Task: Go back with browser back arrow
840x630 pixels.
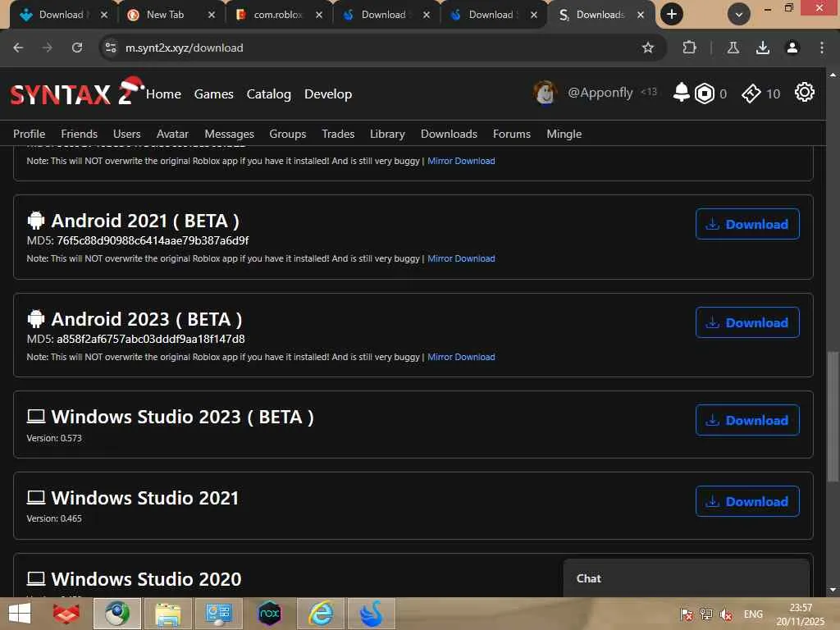Action: [18, 48]
